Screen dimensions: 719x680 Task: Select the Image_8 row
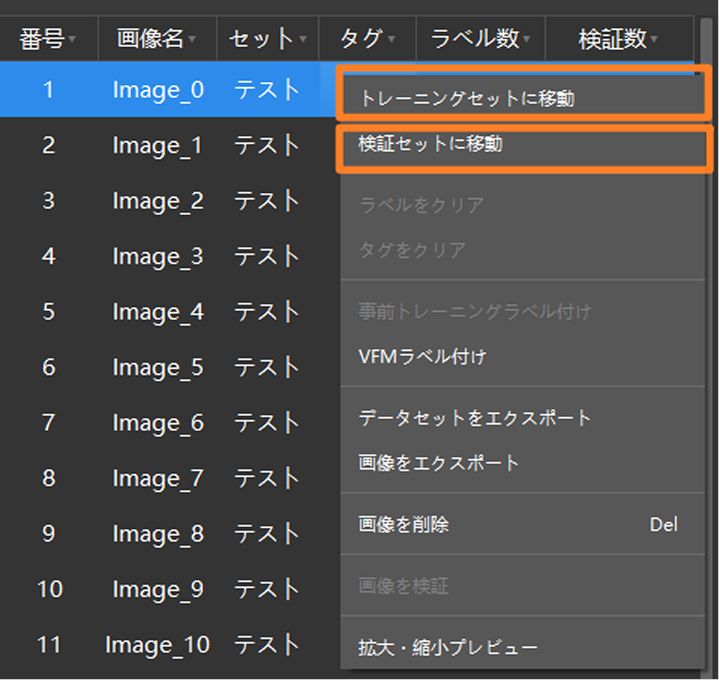click(x=170, y=534)
